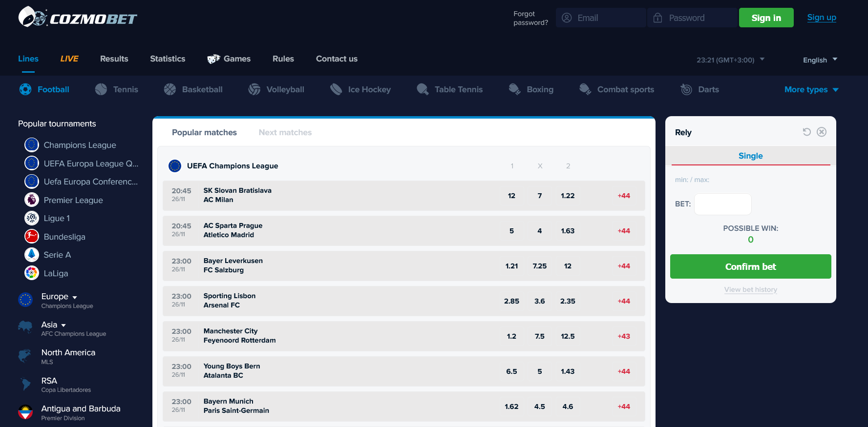The image size is (868, 427).
Task: Click the Cozmobet logo
Action: coord(78,18)
